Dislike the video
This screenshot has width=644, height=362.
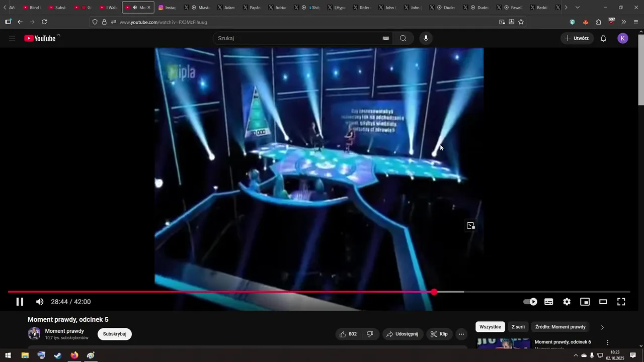[370, 334]
